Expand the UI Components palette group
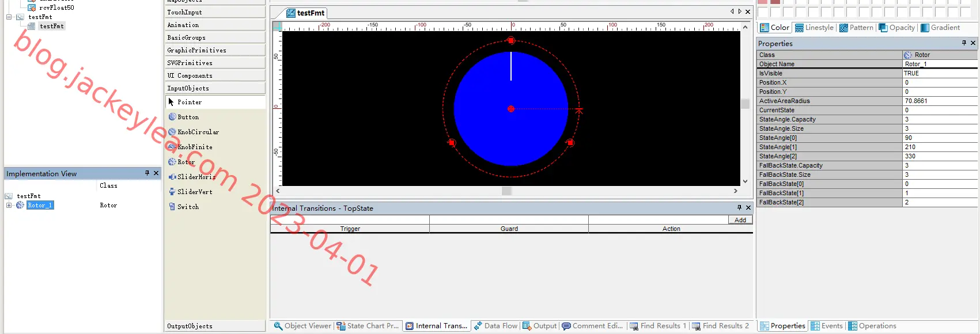980x334 pixels. [x=215, y=75]
